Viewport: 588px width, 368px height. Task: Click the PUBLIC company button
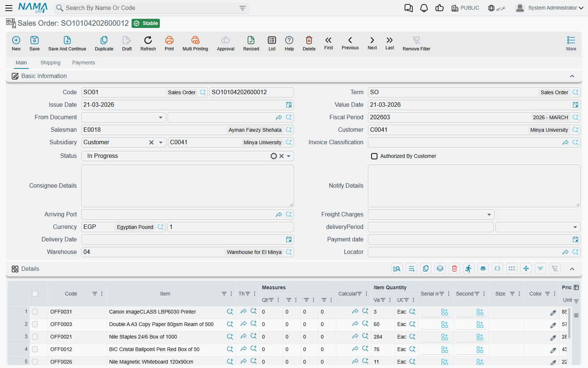(x=465, y=8)
